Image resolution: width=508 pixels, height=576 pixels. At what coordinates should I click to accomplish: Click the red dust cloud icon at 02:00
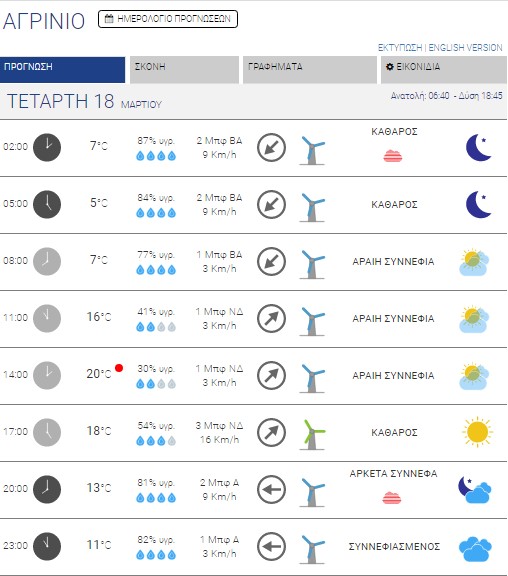pos(393,156)
